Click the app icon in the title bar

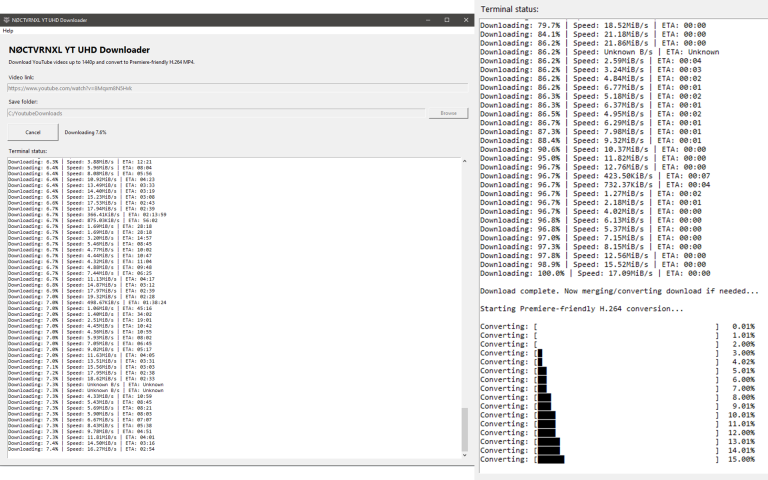[x=6, y=20]
